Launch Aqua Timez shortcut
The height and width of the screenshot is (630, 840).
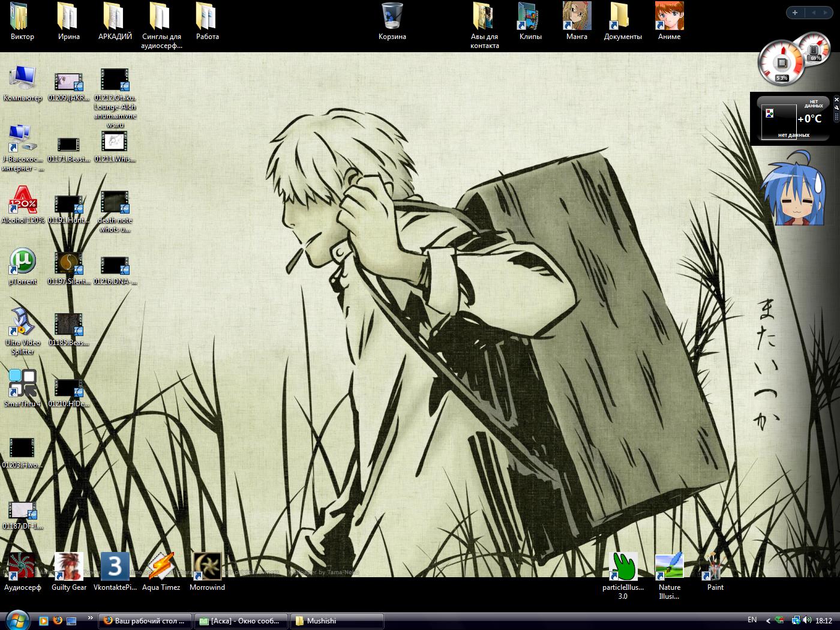(x=161, y=572)
